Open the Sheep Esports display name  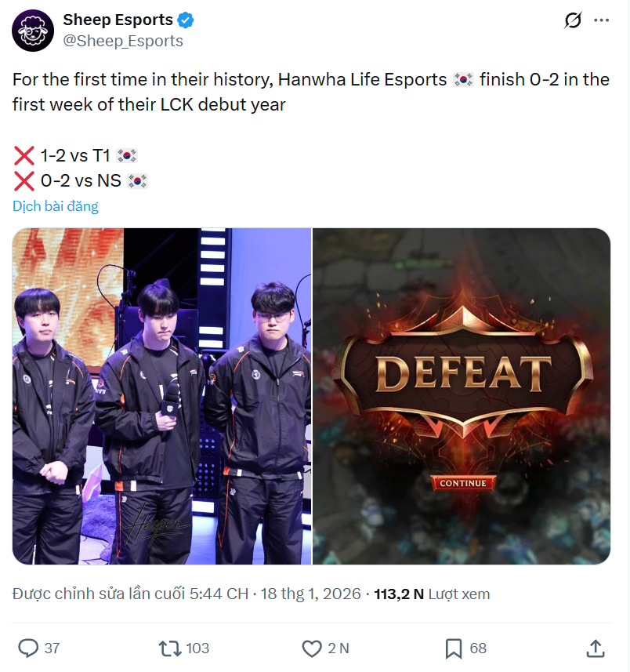[x=118, y=20]
